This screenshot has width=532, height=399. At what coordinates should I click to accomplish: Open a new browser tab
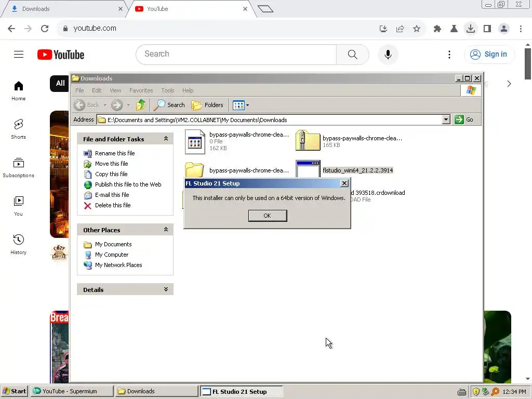tap(265, 9)
